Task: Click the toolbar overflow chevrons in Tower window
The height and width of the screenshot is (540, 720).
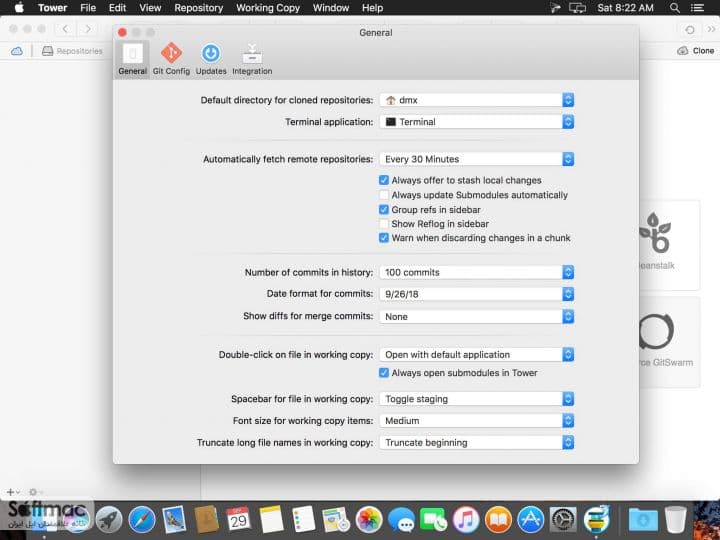Action: tap(711, 29)
